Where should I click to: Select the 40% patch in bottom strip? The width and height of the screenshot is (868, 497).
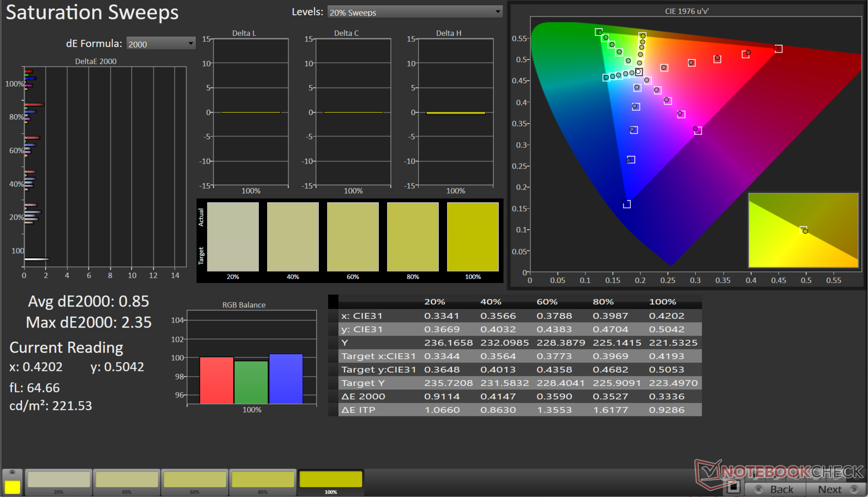127,480
